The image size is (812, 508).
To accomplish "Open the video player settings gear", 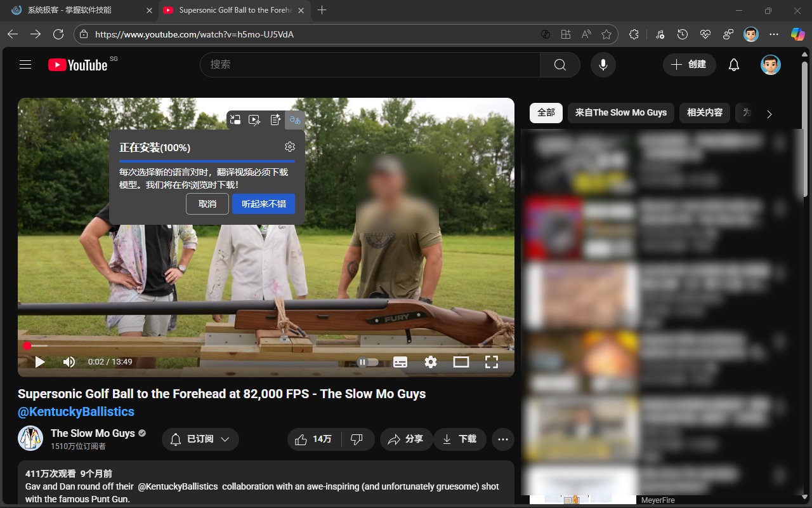I will click(431, 362).
